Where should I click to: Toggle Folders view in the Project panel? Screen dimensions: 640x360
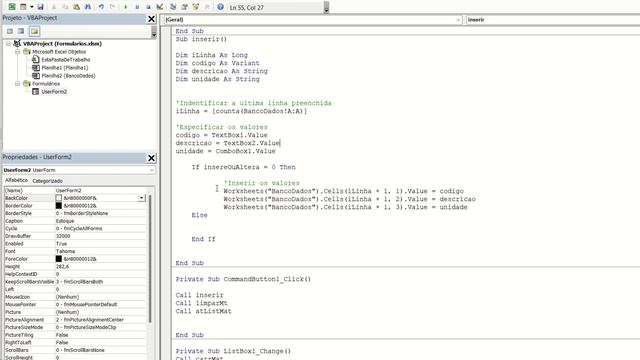click(x=34, y=31)
